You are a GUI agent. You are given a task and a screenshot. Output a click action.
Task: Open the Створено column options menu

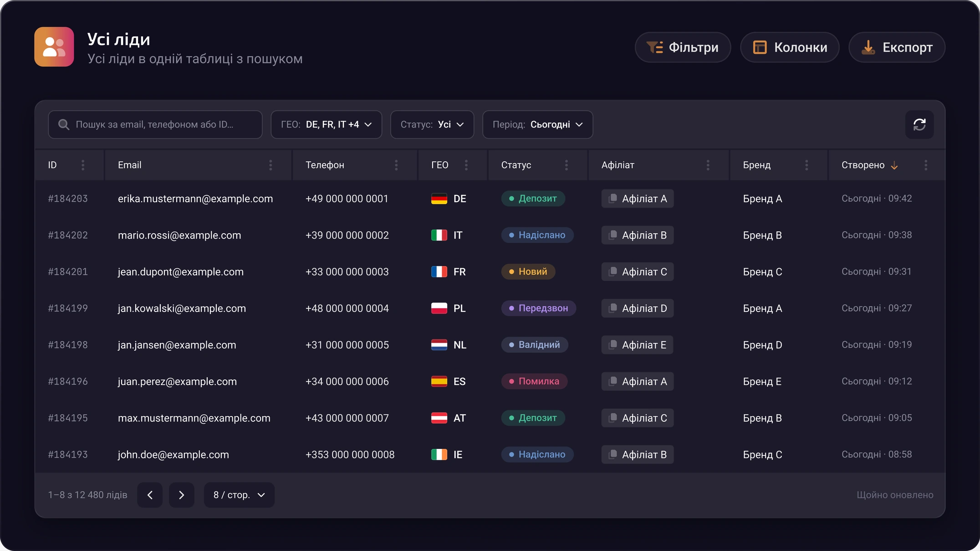925,165
